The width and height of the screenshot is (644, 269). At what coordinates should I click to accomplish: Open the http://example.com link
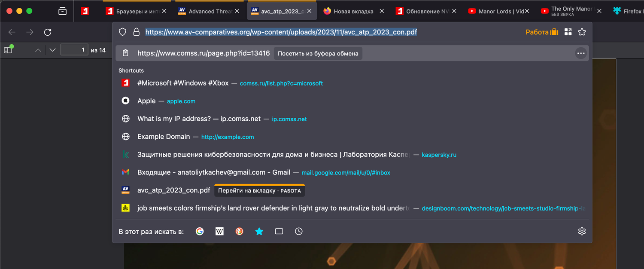[228, 137]
